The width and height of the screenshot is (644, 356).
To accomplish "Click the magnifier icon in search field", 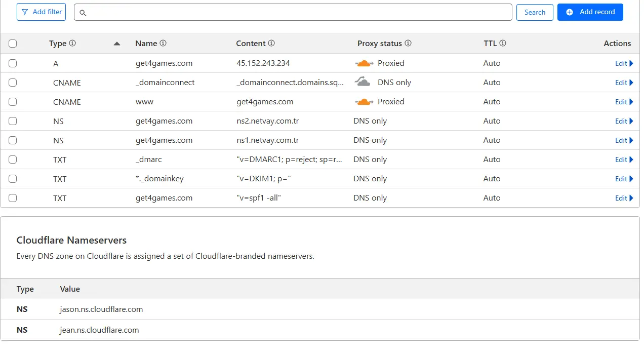I will point(83,13).
